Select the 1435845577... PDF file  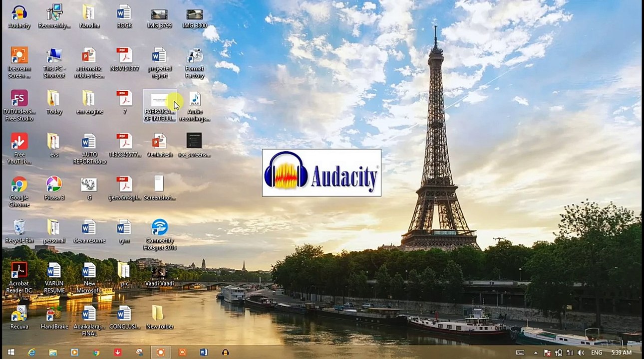[124, 146]
